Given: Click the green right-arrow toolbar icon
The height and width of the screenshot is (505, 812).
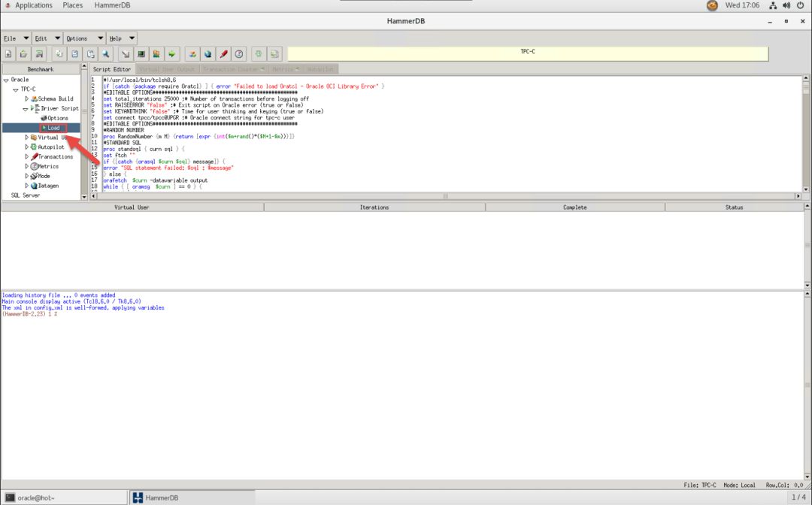Looking at the screenshot, I should [x=172, y=54].
